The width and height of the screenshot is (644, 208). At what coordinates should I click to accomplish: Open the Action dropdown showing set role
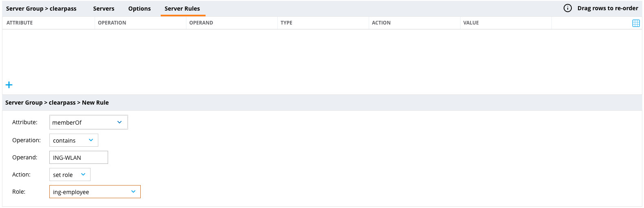click(x=70, y=174)
